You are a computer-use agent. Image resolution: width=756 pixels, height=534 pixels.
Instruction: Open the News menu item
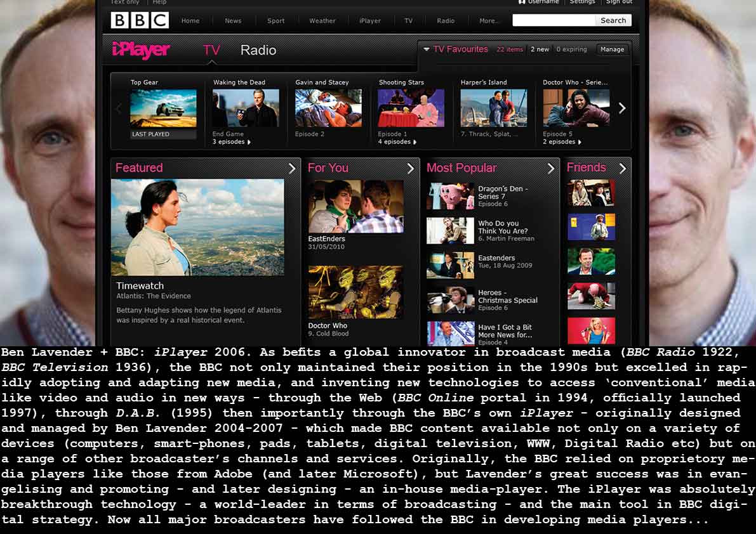pos(233,21)
